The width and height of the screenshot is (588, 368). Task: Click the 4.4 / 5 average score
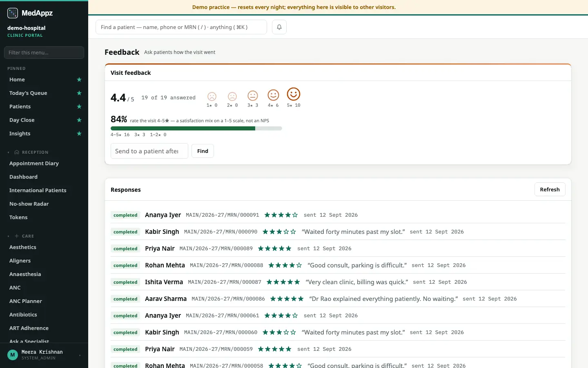[x=122, y=98]
